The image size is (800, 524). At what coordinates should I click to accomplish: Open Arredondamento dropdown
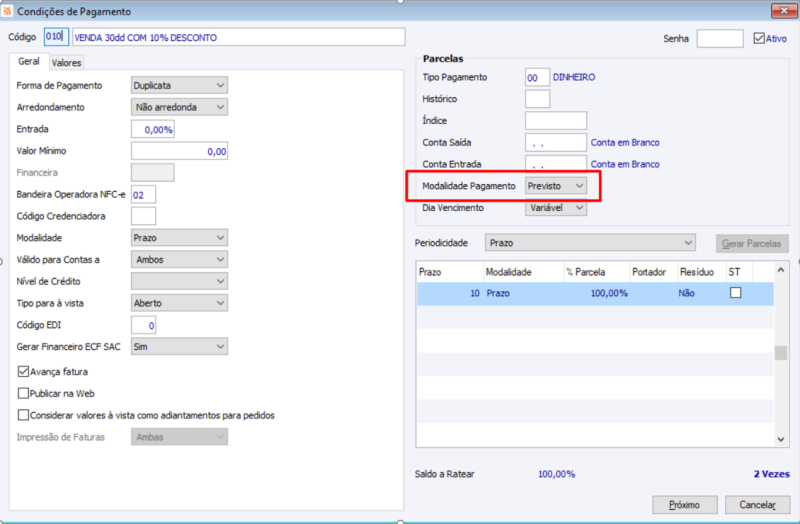click(x=179, y=107)
